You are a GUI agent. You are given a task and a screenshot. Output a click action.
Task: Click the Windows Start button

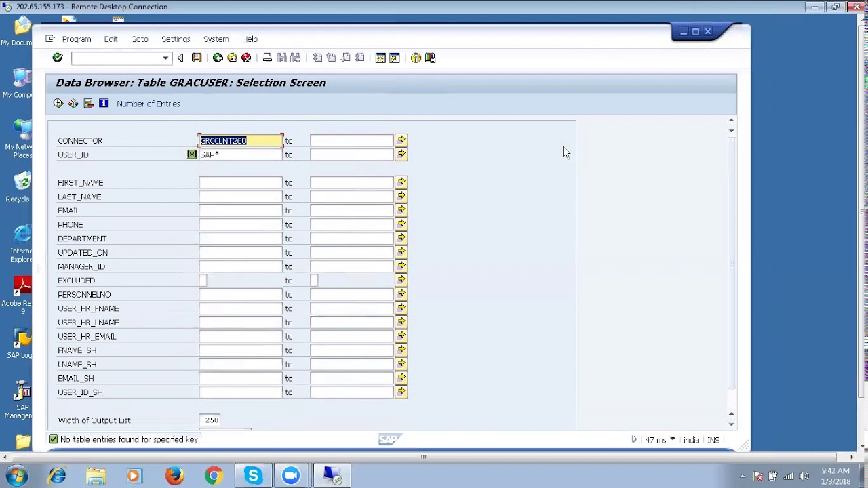[16, 476]
